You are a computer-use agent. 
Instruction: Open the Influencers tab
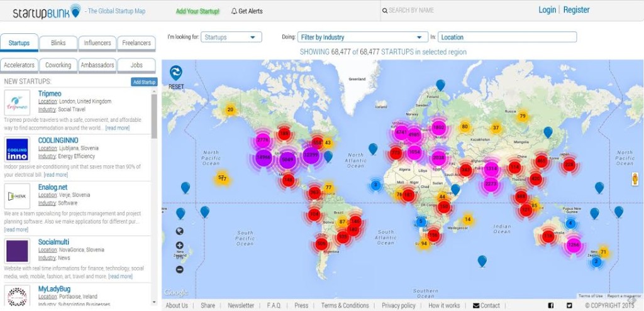(x=97, y=43)
